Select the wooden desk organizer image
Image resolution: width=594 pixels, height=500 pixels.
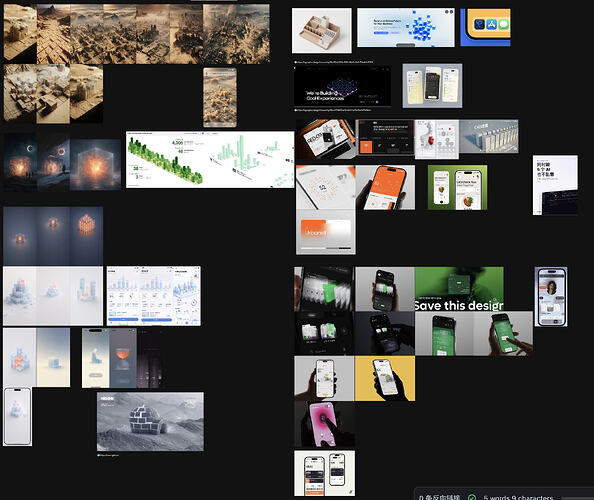click(322, 31)
